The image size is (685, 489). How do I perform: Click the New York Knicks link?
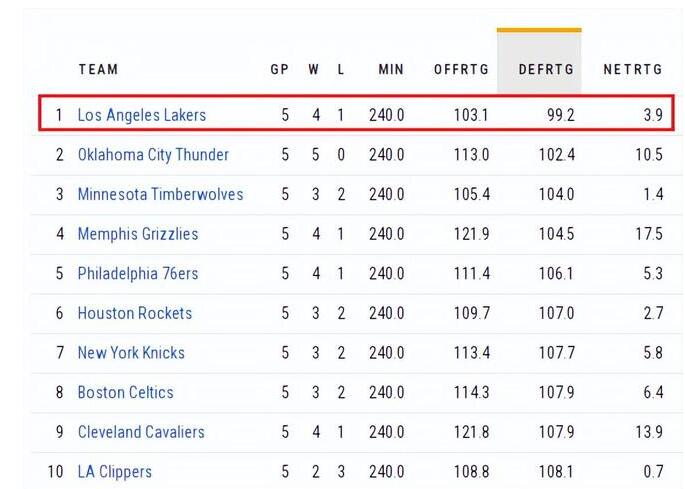(131, 352)
